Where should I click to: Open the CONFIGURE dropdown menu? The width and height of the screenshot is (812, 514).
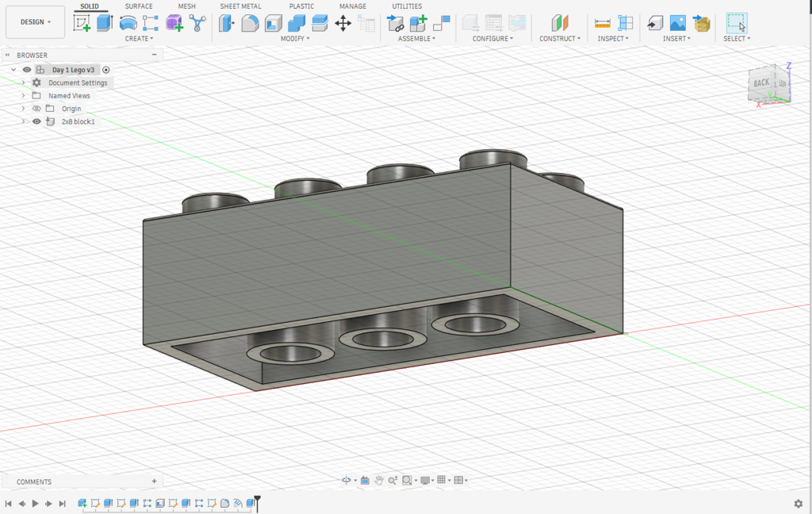(492, 38)
